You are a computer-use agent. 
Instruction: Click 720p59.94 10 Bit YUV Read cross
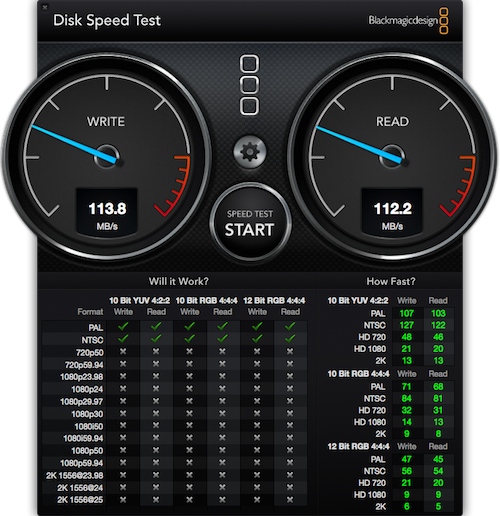(x=156, y=364)
